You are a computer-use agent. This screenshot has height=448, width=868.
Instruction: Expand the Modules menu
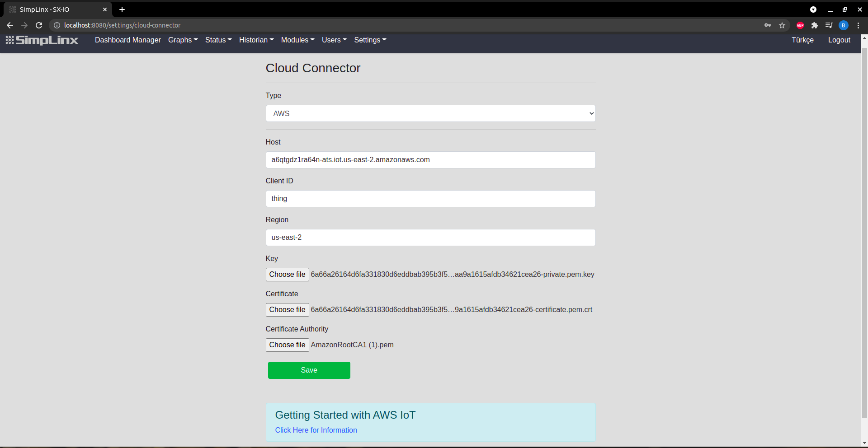point(298,40)
